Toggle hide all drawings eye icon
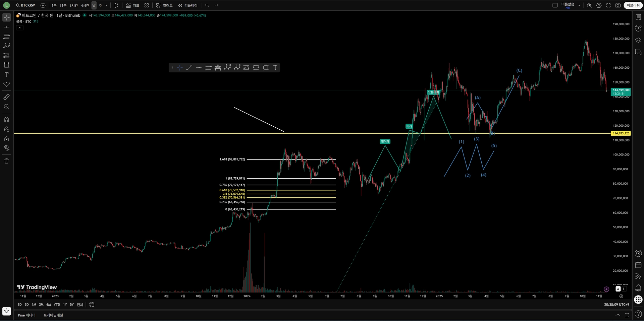This screenshot has width=644, height=321. [6, 148]
